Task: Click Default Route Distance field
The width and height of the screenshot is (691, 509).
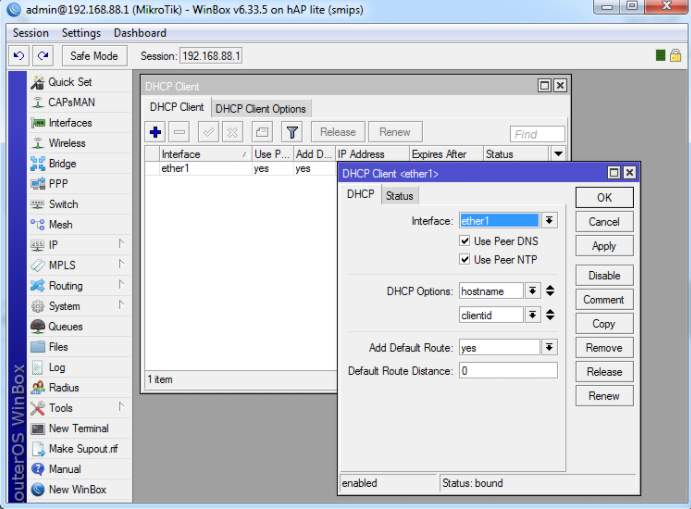Action: click(x=508, y=371)
